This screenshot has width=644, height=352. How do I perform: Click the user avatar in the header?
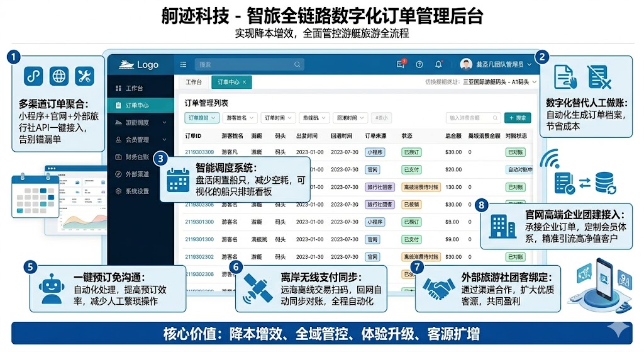click(465, 64)
